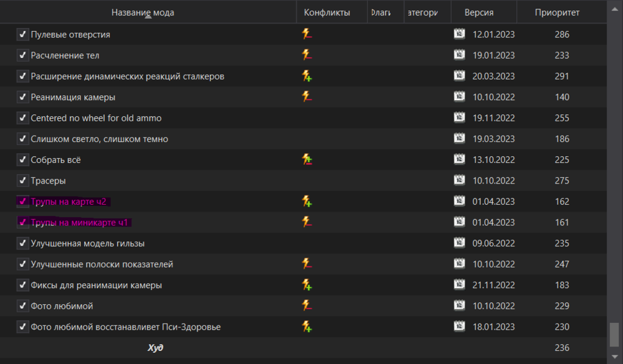Click calendar version icon for Трасеры
Image resolution: width=623 pixels, height=364 pixels.
[459, 180]
